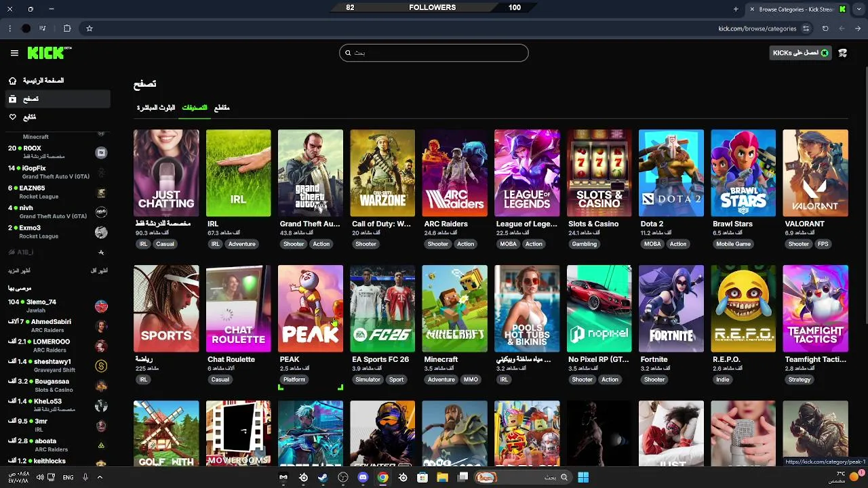This screenshot has height=488, width=868.
Task: Click the Indie tag under R.E.P.O.
Action: click(x=722, y=380)
